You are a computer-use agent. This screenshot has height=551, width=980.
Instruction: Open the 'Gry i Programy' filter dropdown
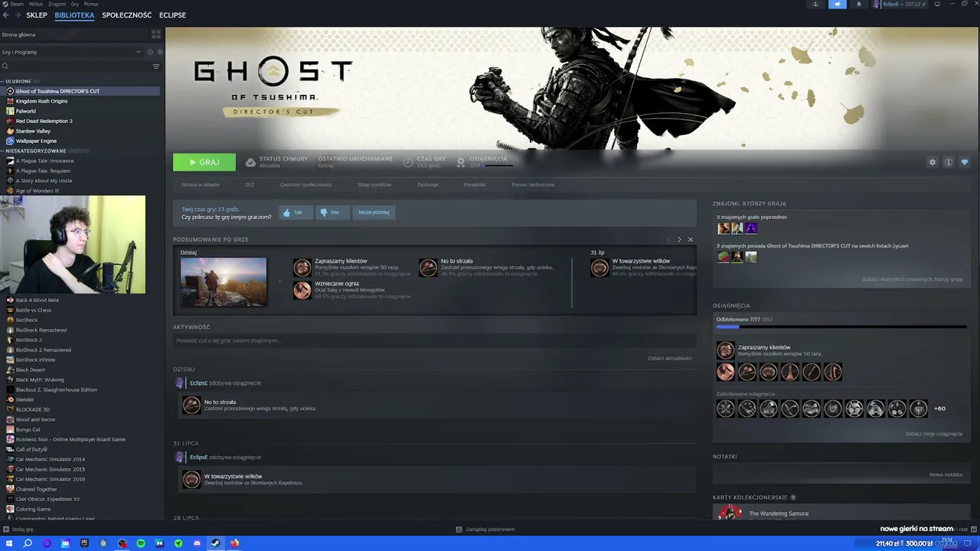pyautogui.click(x=72, y=52)
